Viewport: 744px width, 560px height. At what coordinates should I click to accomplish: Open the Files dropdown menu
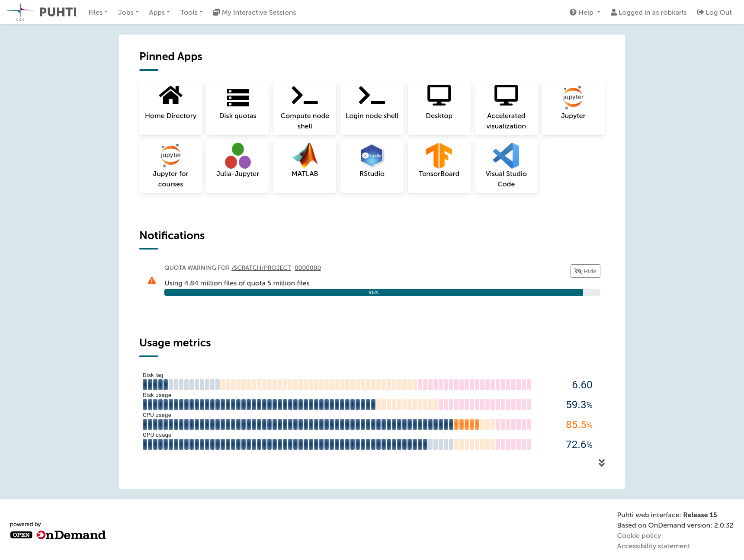coord(98,13)
